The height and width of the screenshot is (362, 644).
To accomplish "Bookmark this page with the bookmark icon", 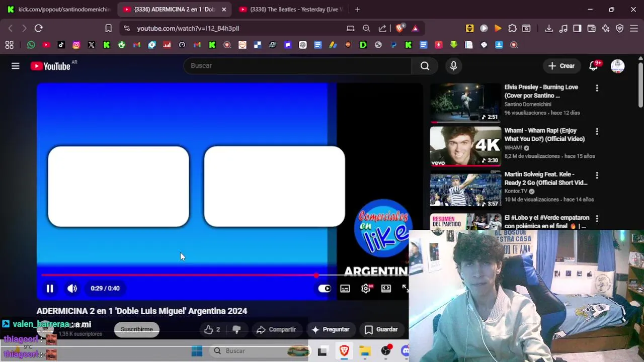I will click(x=108, y=28).
